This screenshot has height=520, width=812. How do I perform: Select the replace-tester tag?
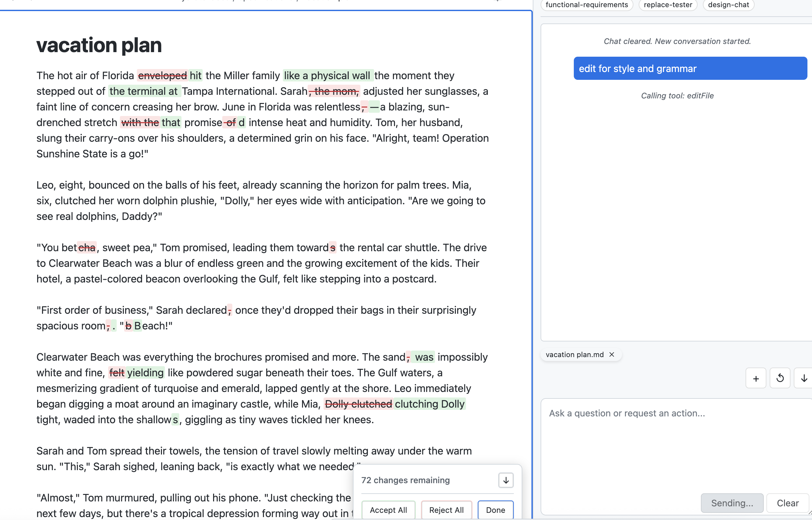click(668, 5)
